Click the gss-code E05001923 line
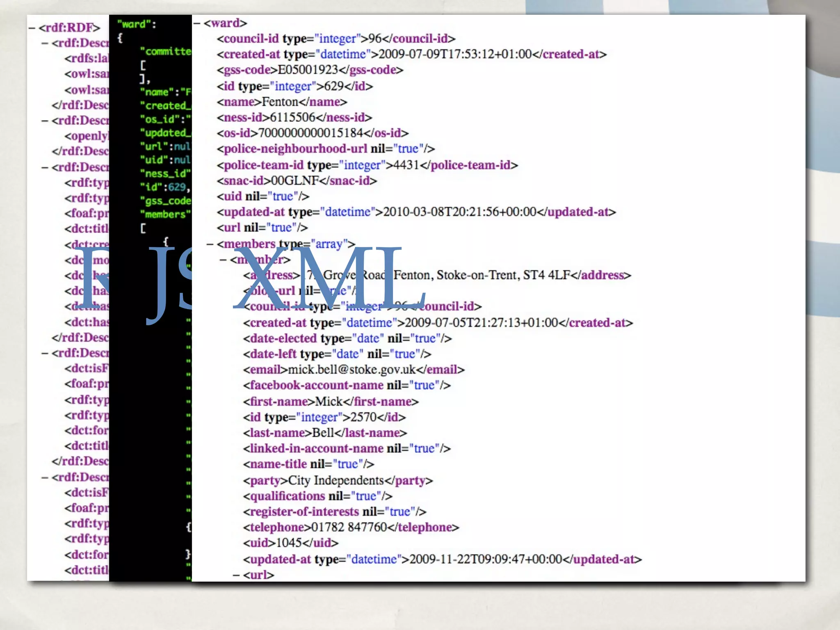Image resolution: width=840 pixels, height=630 pixels. 310,70
